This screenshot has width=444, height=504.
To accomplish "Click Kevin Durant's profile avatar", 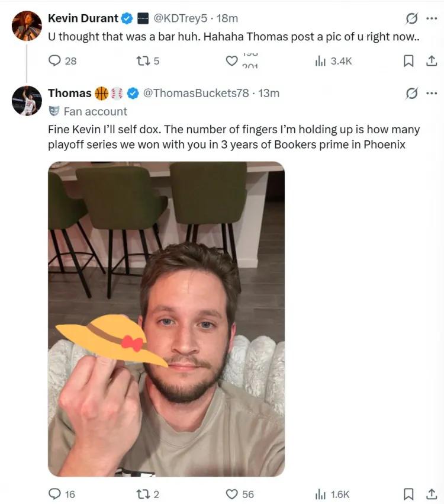I will point(27,26).
